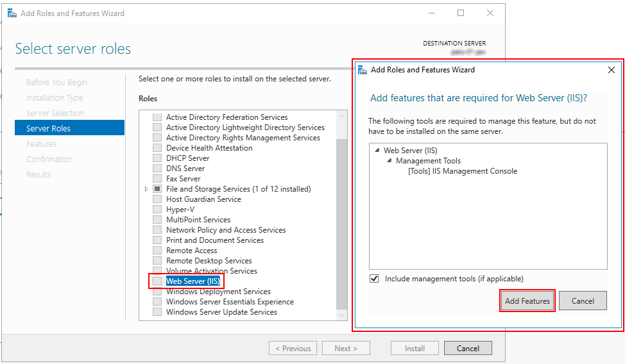Select the Hyper-V role checkbox
Screen dimensions: 625x364
click(x=157, y=210)
